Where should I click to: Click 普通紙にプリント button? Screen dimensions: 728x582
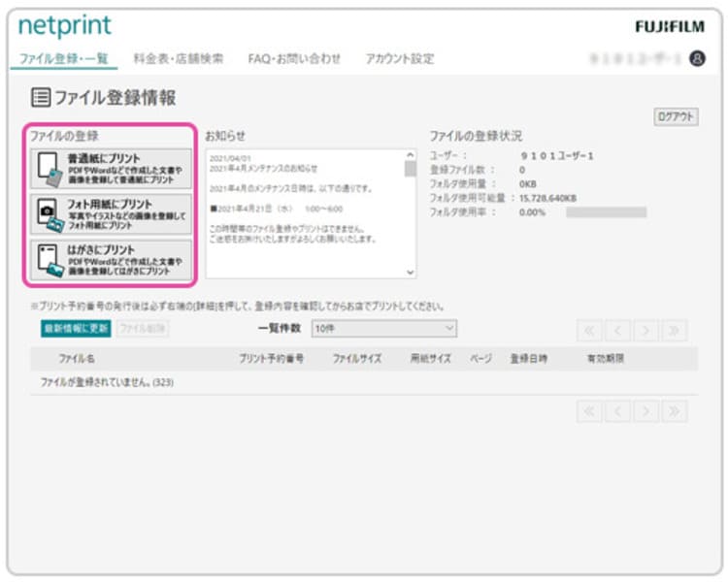tap(111, 169)
